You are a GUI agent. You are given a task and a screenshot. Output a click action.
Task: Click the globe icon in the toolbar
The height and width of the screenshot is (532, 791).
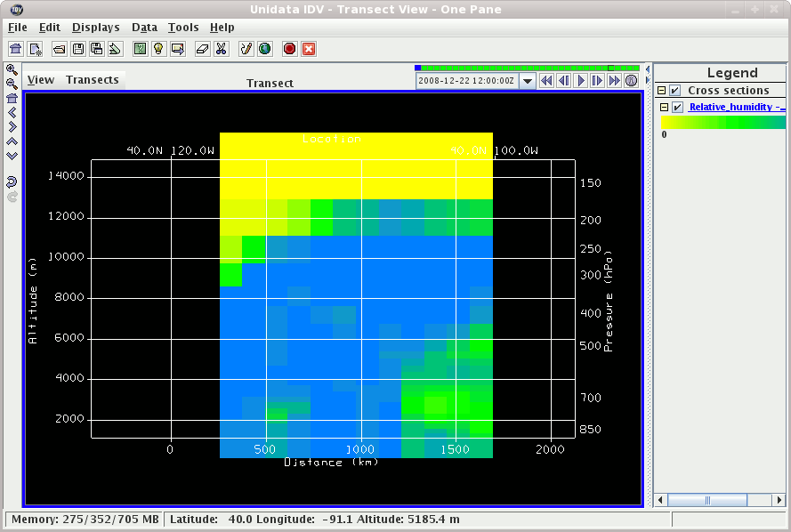263,49
